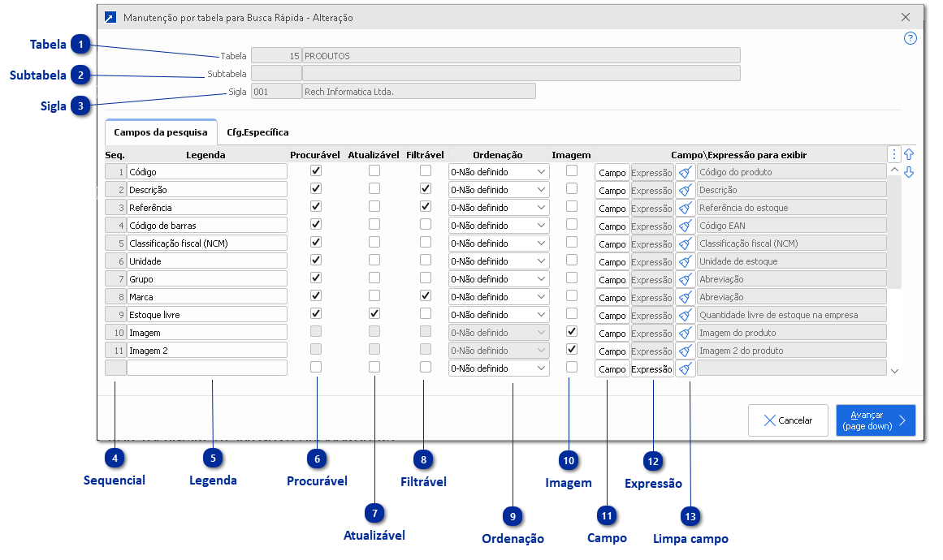Image resolution: width=943 pixels, height=560 pixels.
Task: Clear the field in the Código row
Action: 686,172
